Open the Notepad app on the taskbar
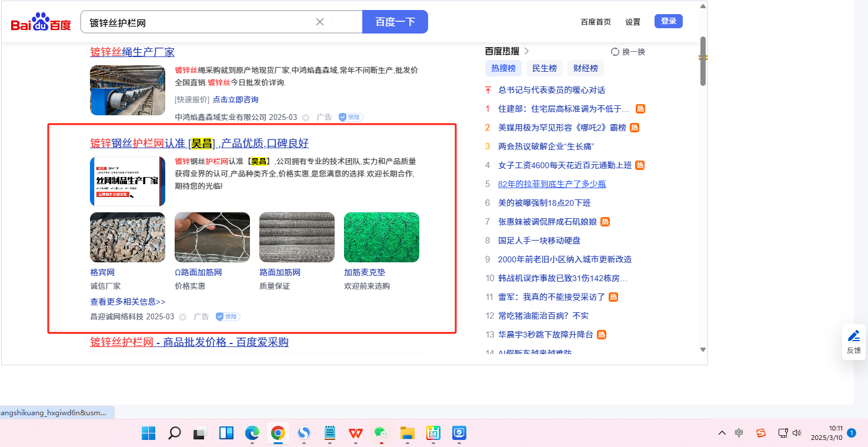 pos(330,433)
